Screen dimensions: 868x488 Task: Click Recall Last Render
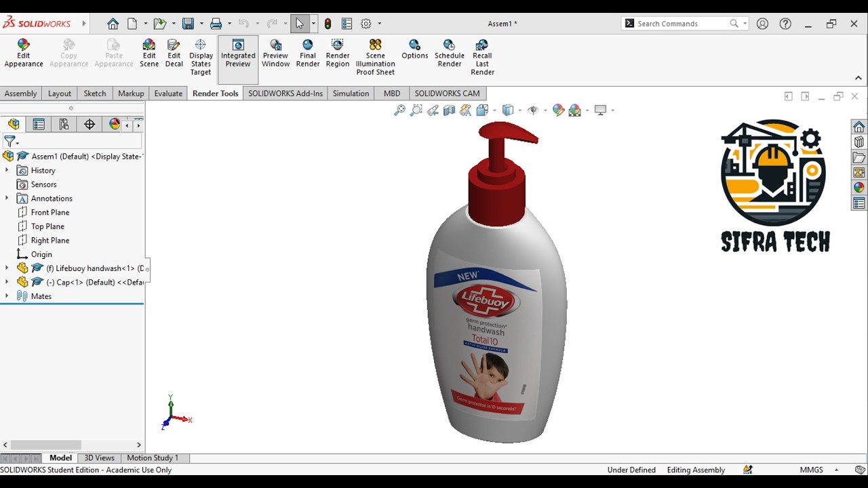click(482, 57)
